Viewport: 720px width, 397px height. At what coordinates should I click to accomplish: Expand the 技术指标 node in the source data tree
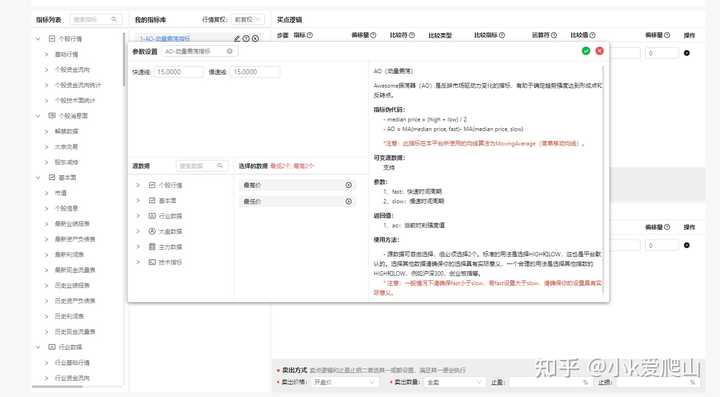(138, 262)
